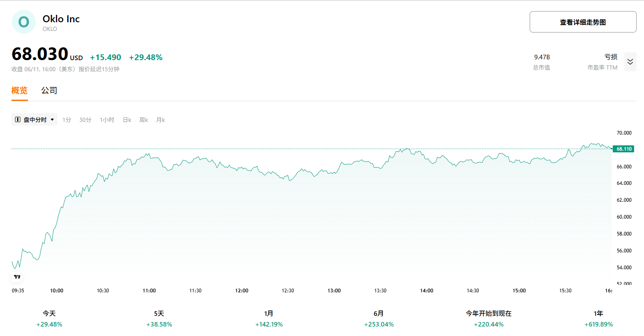Open the 盘中分时 chart type dropdown
This screenshot has width=644, height=336.
[x=35, y=120]
